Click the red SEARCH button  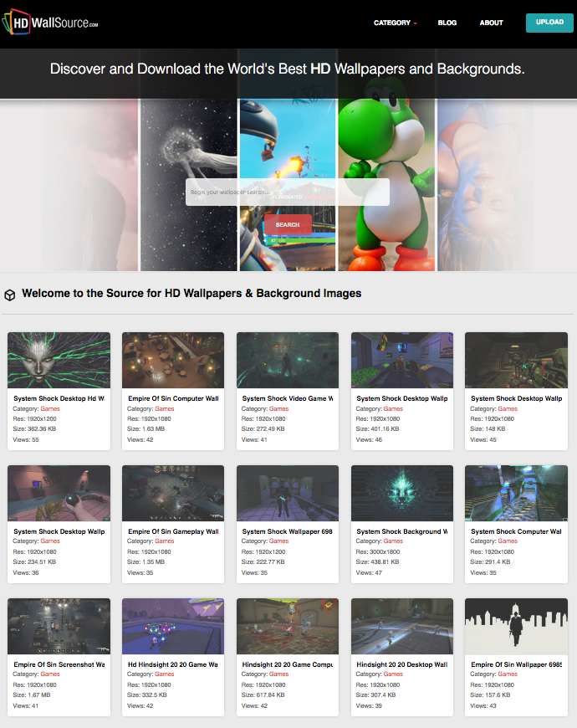pos(288,225)
